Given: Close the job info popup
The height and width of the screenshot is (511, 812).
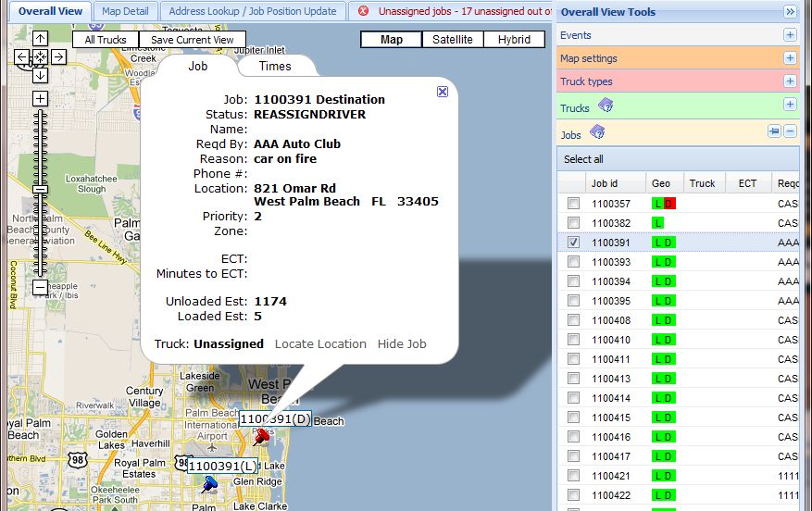Looking at the screenshot, I should [x=443, y=92].
